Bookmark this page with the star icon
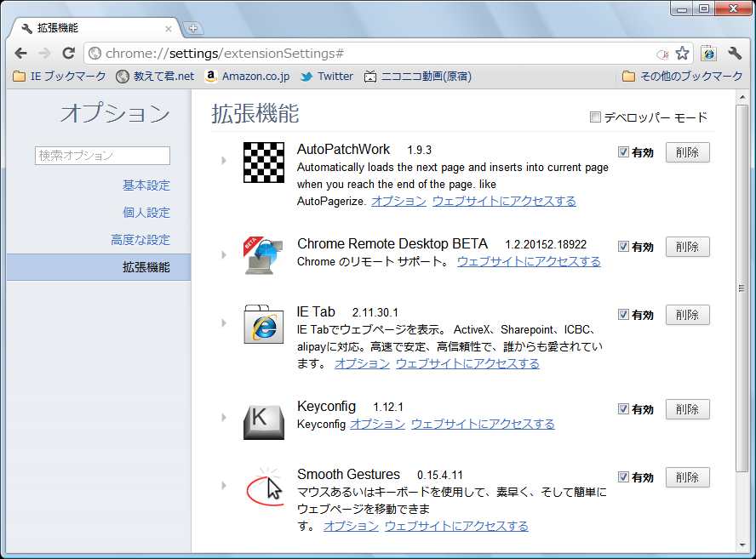The height and width of the screenshot is (559, 756). point(682,53)
